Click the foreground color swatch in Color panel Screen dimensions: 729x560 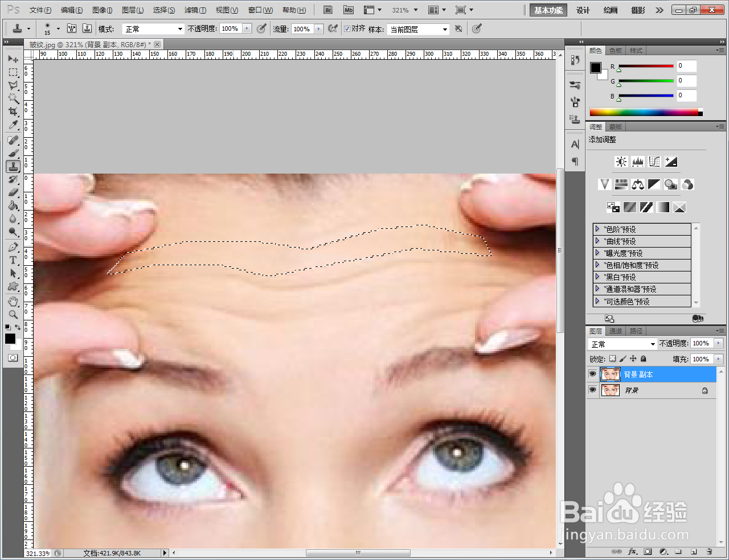click(595, 68)
